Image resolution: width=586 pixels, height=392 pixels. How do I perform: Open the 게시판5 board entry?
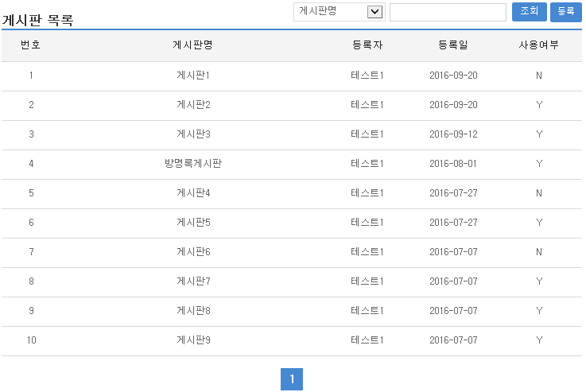pos(192,223)
